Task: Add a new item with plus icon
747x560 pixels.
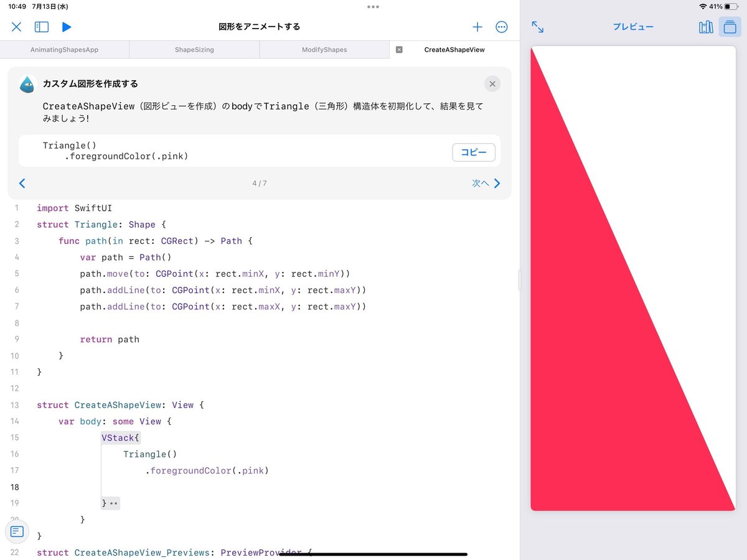Action: [x=477, y=27]
